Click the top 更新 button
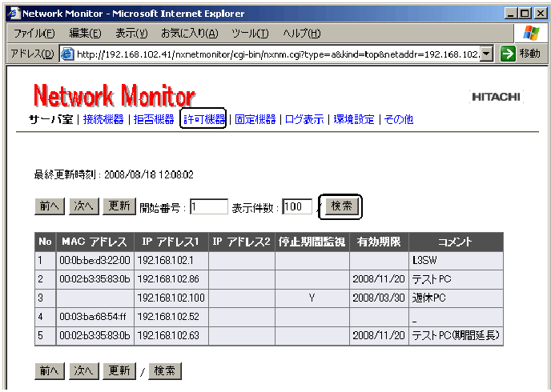This screenshot has height=392, width=551. point(119,206)
